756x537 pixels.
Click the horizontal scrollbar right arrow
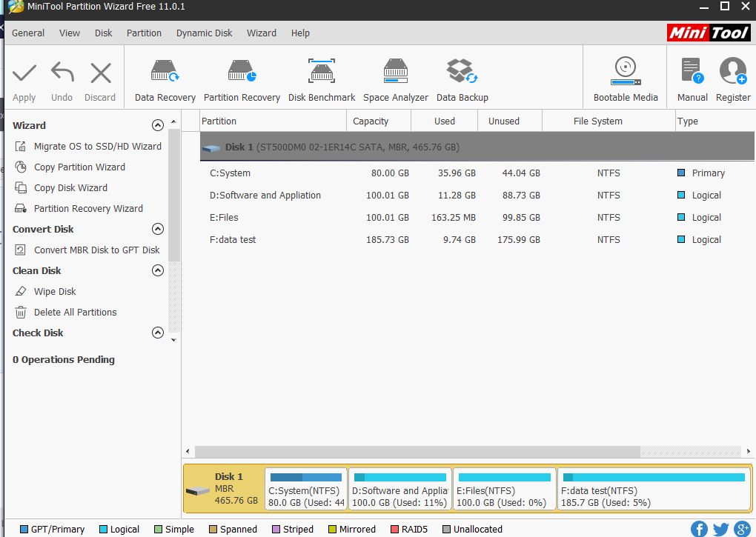[x=748, y=451]
